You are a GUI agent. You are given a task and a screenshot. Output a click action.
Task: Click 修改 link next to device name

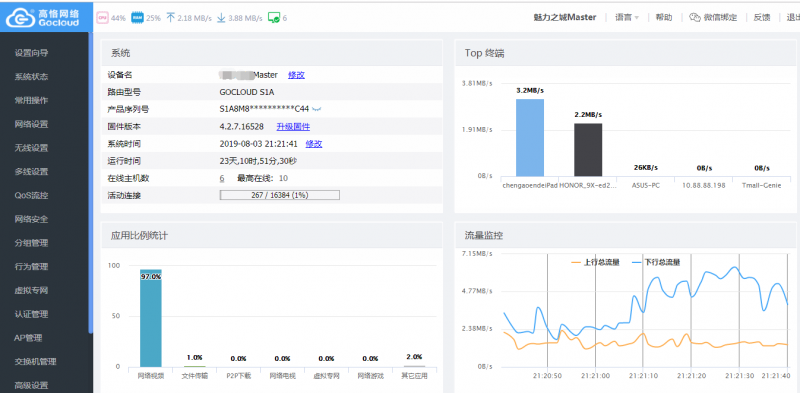point(296,75)
